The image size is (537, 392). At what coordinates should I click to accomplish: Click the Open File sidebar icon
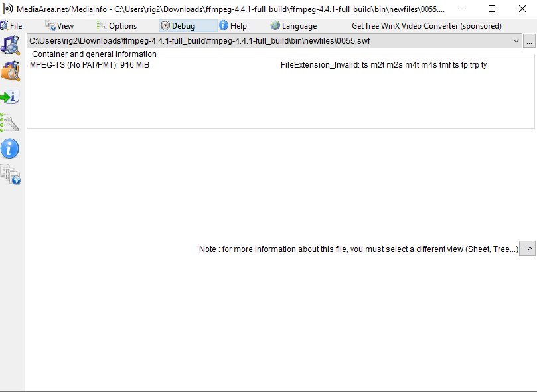(x=10, y=44)
